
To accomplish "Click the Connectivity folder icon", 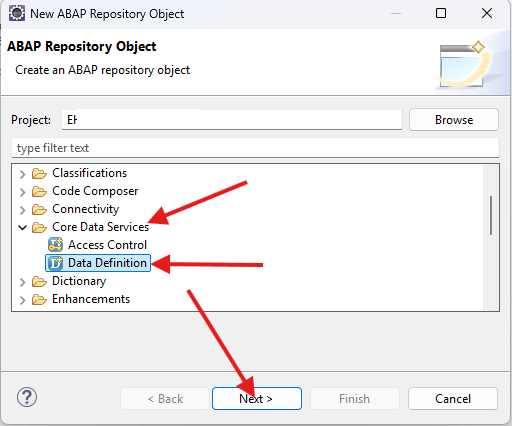I will pyautogui.click(x=39, y=210).
